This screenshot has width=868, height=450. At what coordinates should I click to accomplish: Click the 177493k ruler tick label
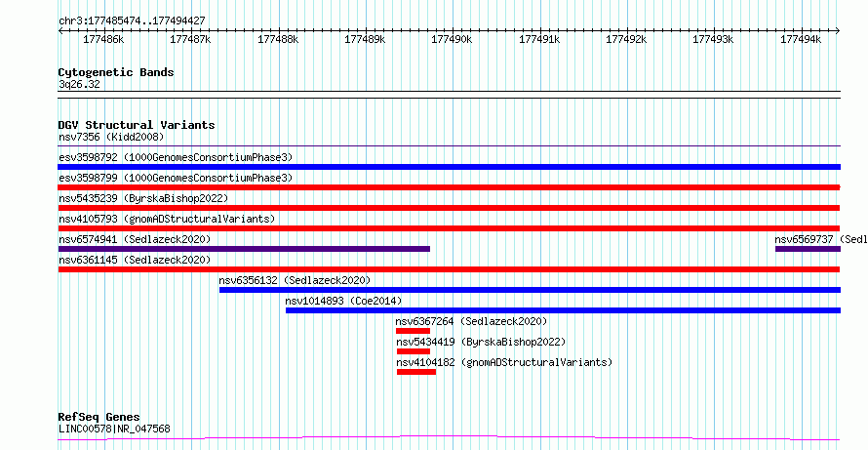[714, 39]
